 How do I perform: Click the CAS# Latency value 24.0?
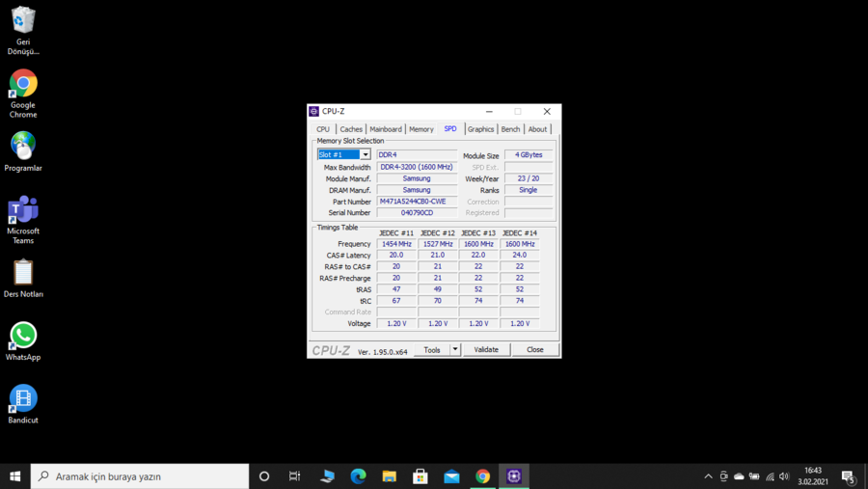519,255
